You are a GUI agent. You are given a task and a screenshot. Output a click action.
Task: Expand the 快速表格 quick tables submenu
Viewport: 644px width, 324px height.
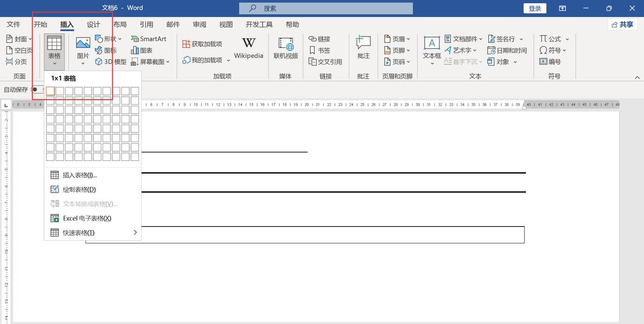pos(135,233)
